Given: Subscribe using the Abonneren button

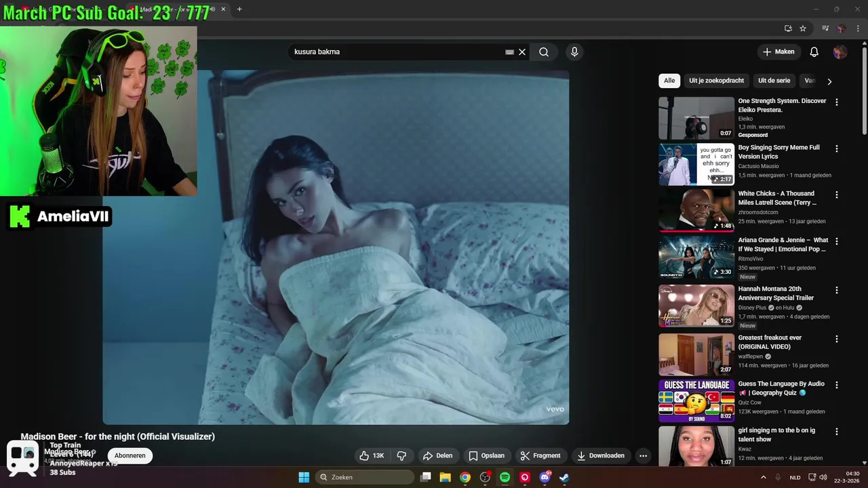Looking at the screenshot, I should coord(130,455).
